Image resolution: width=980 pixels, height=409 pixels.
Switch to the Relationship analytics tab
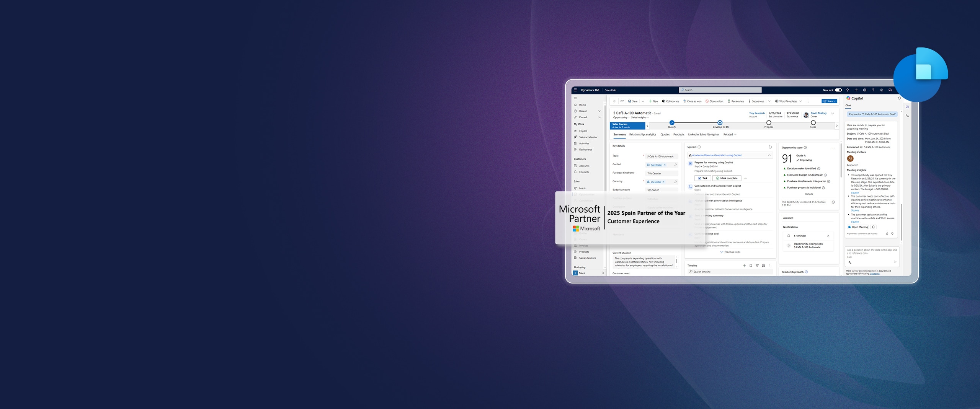tap(643, 134)
